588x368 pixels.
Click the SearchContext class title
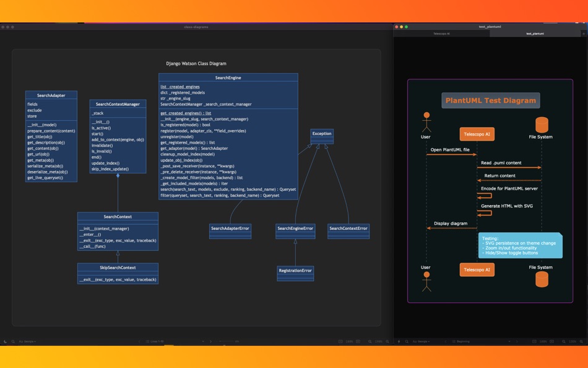click(x=118, y=217)
